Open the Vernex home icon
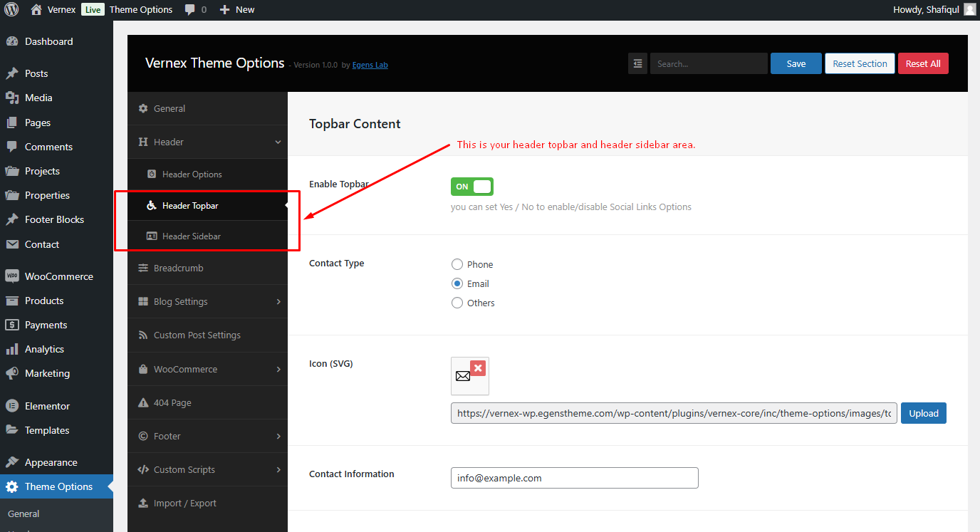The image size is (980, 532). 36,9
